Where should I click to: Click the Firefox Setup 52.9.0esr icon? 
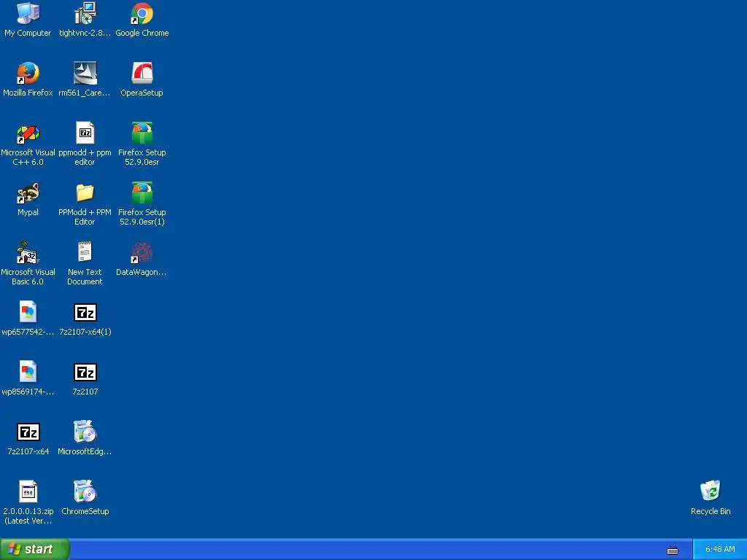click(x=142, y=133)
